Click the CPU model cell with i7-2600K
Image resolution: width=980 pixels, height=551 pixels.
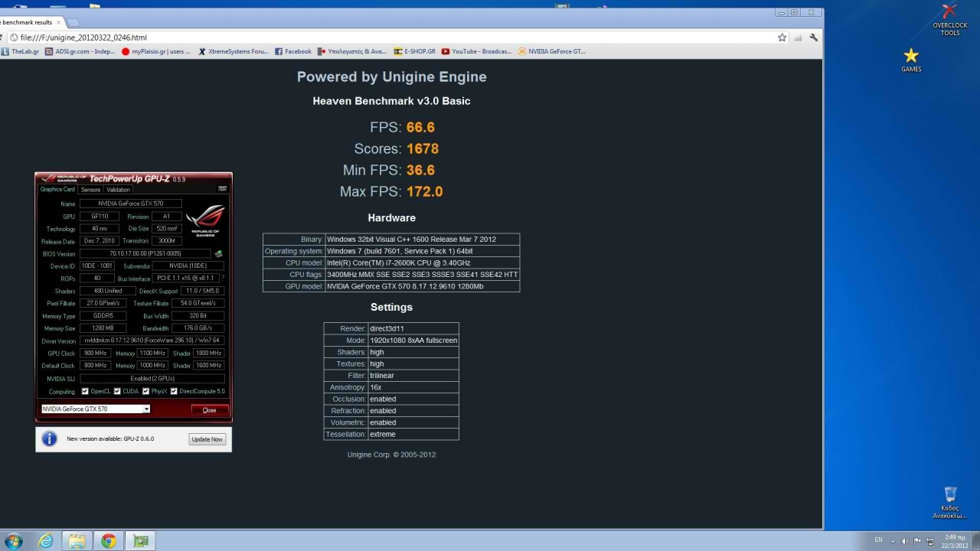(423, 262)
